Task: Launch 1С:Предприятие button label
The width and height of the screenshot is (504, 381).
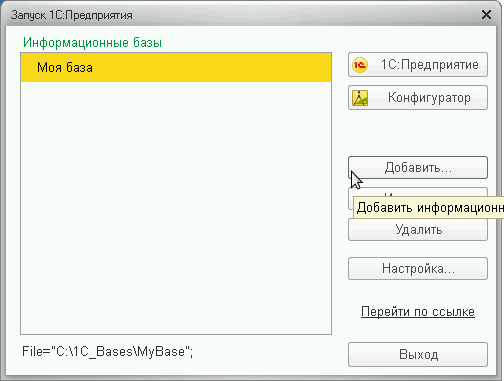Action: coord(430,65)
